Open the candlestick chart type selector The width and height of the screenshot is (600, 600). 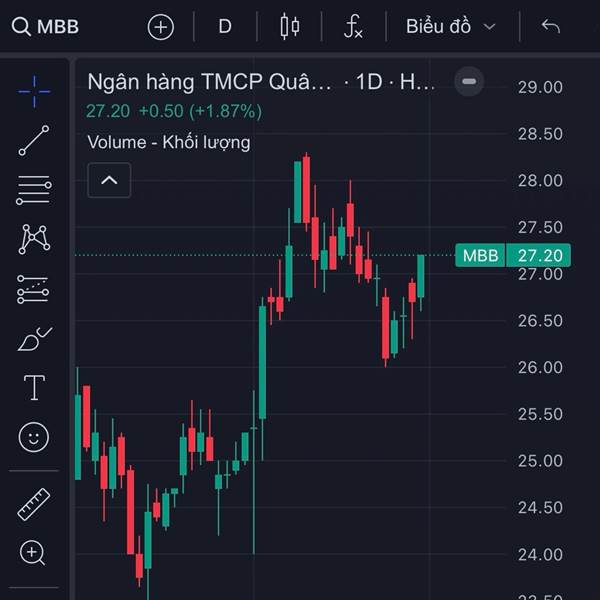point(290,26)
